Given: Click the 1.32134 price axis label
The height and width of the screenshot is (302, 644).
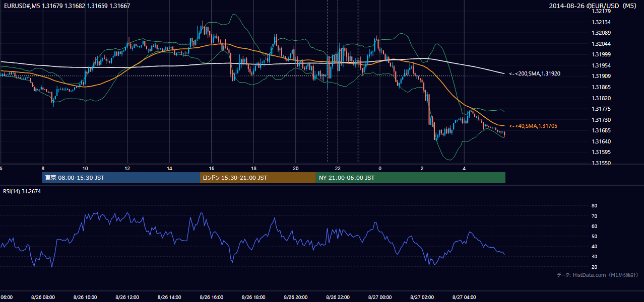Looking at the screenshot, I should tap(601, 22).
